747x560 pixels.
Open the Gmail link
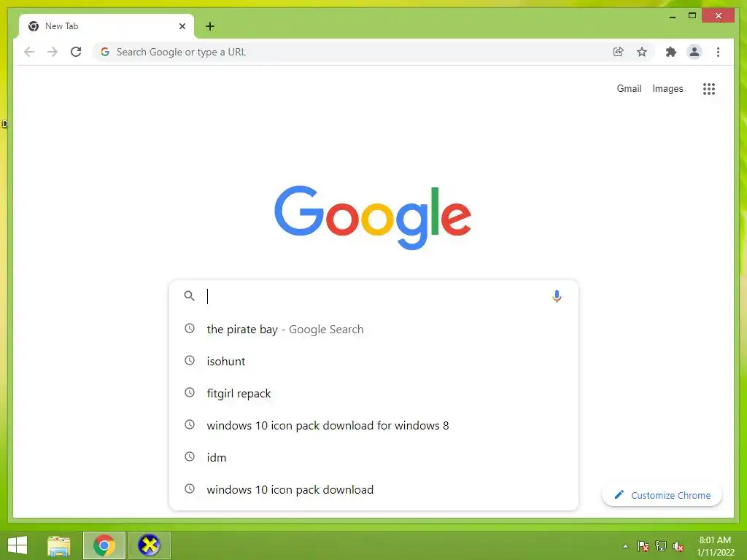click(x=629, y=88)
